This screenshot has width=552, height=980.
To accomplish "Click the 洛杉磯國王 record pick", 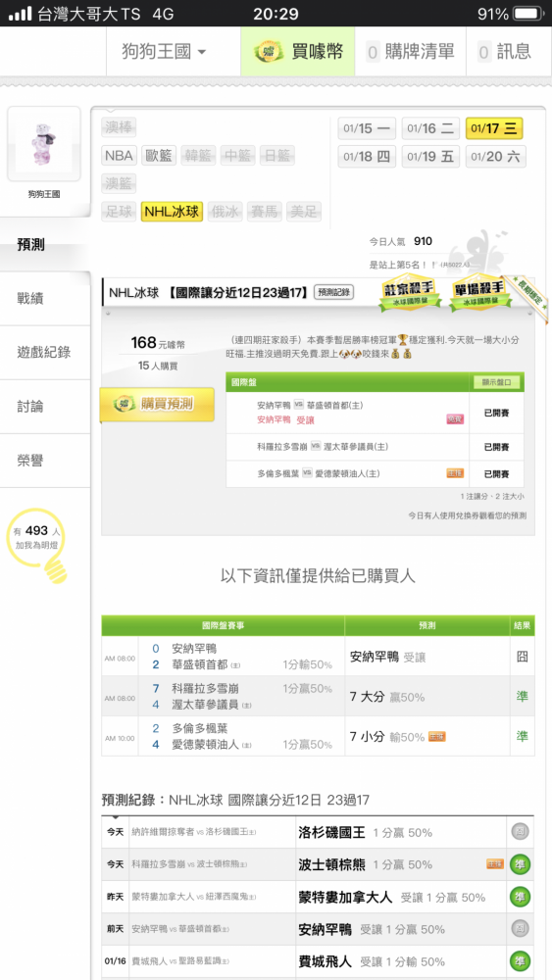I will click(332, 832).
